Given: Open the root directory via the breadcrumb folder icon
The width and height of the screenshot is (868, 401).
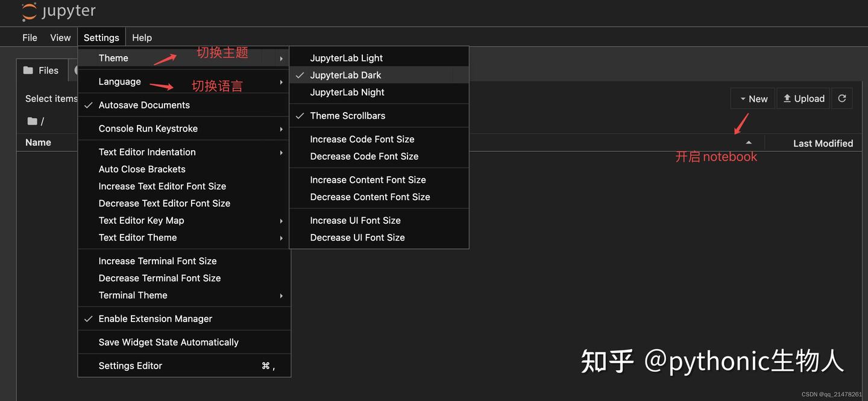Looking at the screenshot, I should click(x=32, y=120).
